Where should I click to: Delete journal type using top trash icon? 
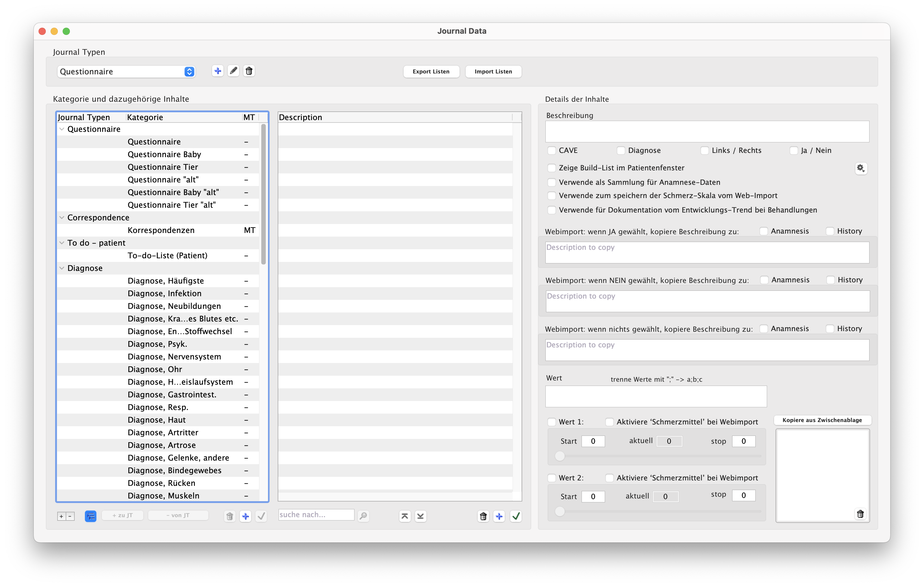(249, 71)
